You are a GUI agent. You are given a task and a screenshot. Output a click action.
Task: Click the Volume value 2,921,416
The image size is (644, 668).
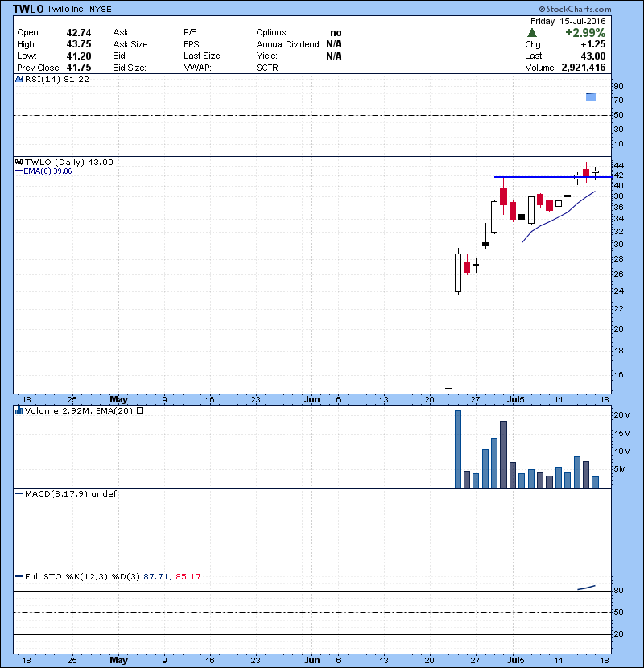click(584, 68)
